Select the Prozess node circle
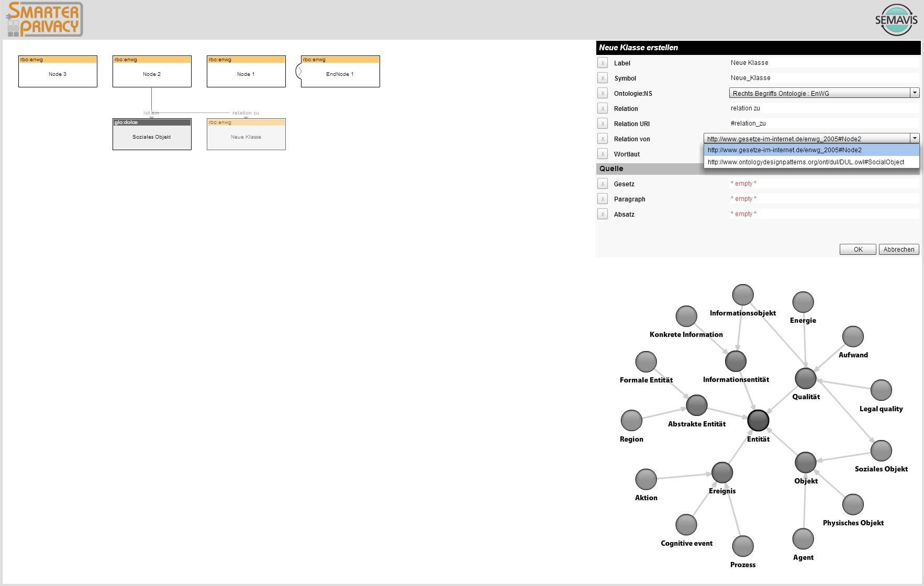 click(743, 546)
